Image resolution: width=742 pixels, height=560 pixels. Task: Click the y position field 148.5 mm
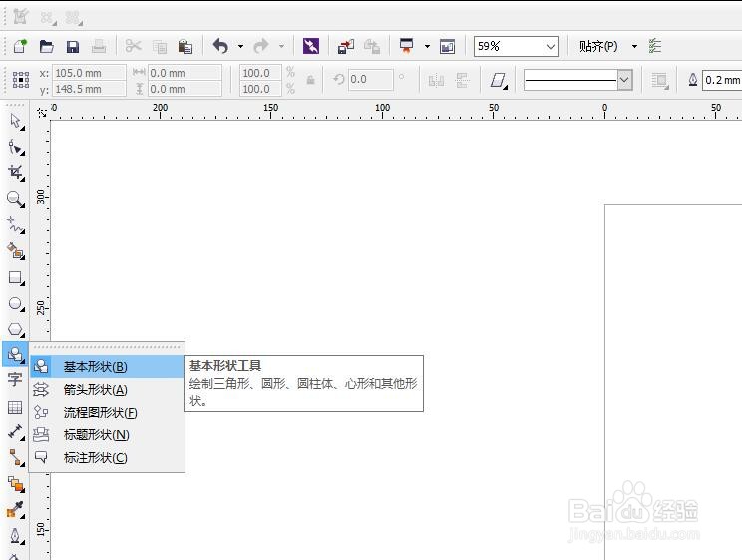[x=89, y=89]
